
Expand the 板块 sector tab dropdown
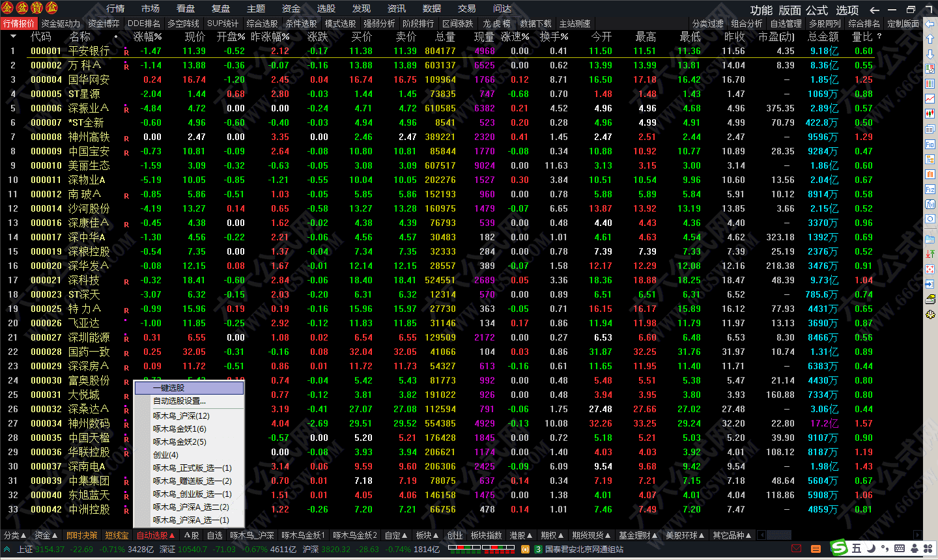[x=427, y=535]
